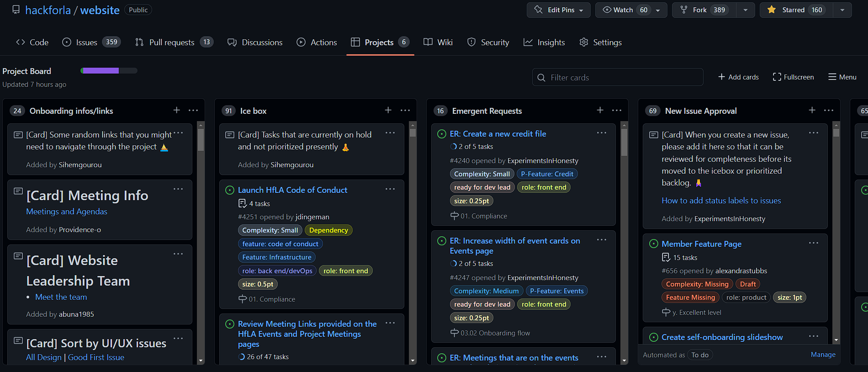
Task: Open Emergent Requests column options menu
Action: click(x=617, y=110)
